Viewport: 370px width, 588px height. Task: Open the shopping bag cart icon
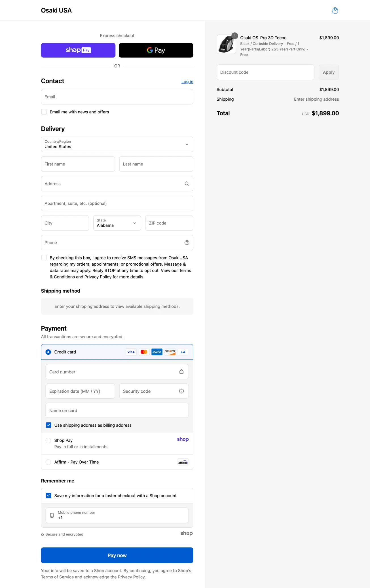(335, 10)
